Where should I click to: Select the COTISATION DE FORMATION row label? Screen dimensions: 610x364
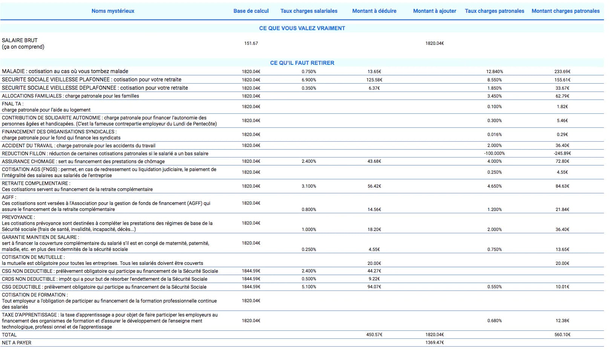tap(109, 301)
